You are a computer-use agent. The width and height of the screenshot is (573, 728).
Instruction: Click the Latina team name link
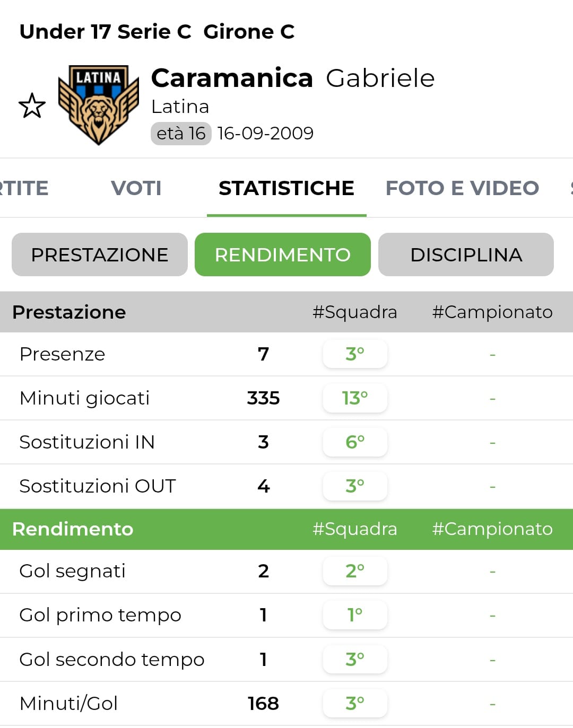[180, 107]
